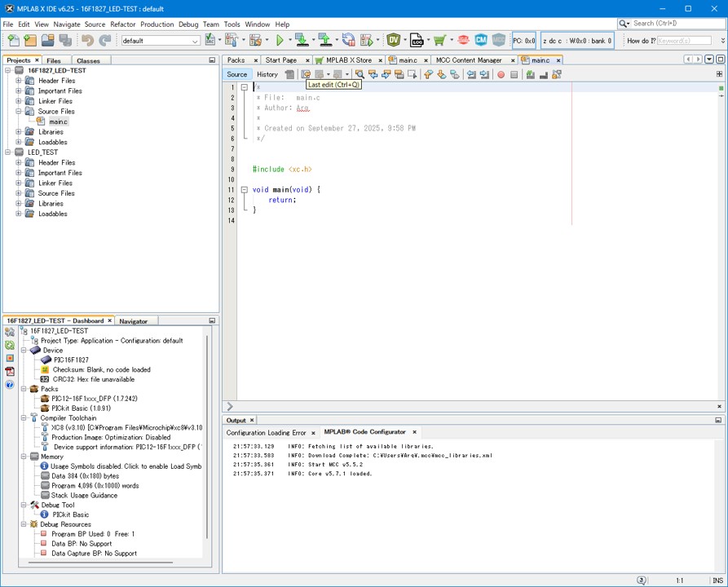This screenshot has height=587, width=728.
Task: Open the Configuration Loading Error tab
Action: click(266, 432)
